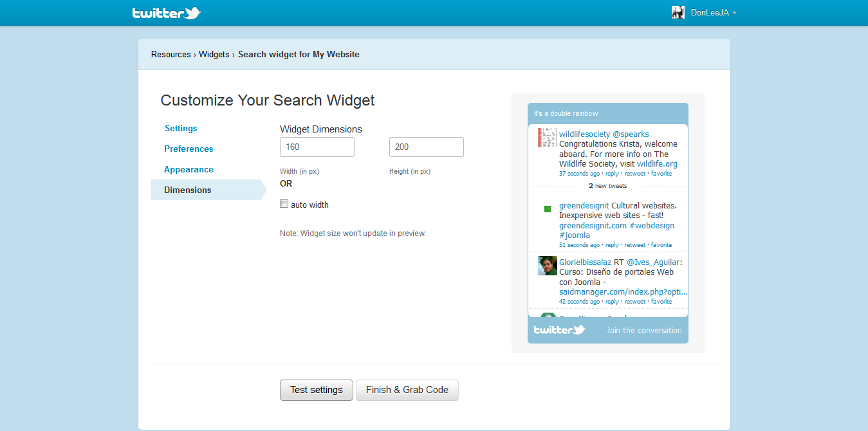868x431 pixels.
Task: Open Glorielbissalaz avatar photo
Action: point(548,266)
